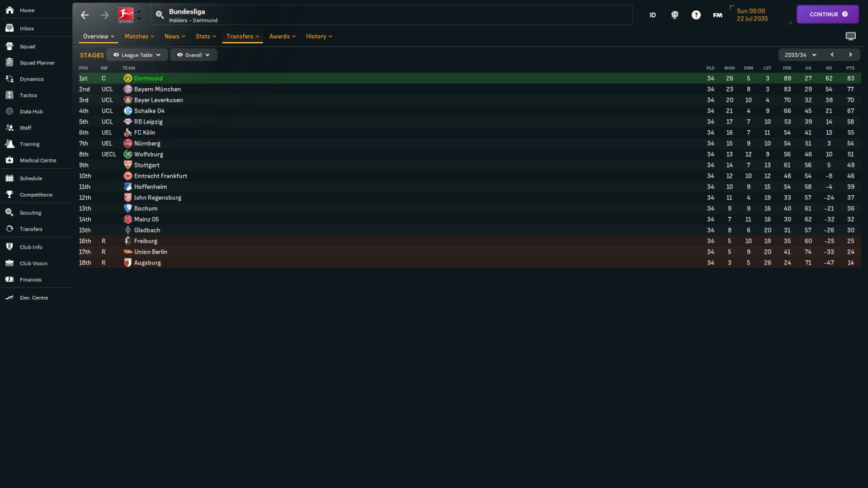The width and height of the screenshot is (868, 488).
Task: Open the Schedule in the sidebar
Action: point(31,179)
